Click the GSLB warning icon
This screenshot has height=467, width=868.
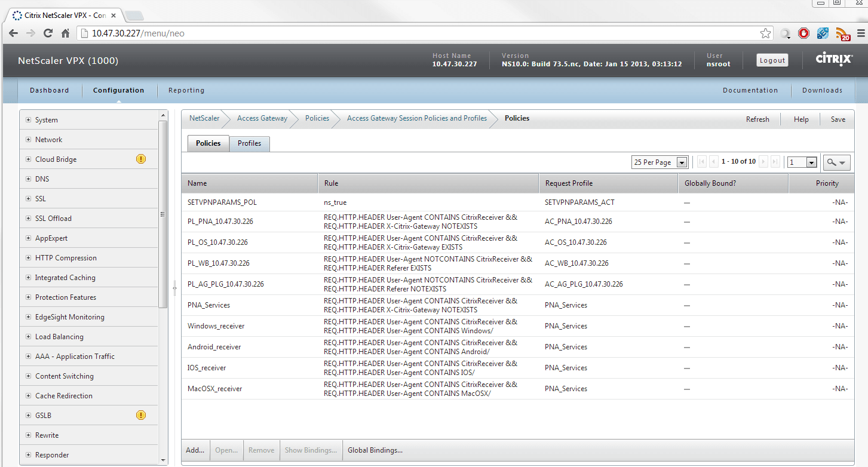point(140,415)
